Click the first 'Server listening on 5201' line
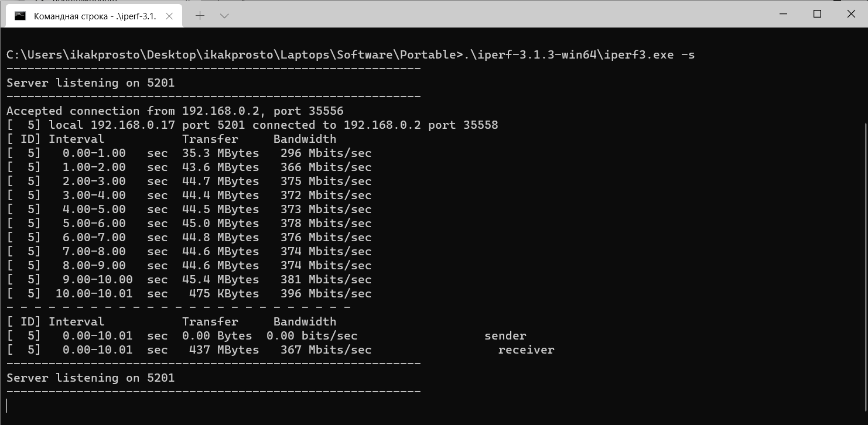The height and width of the screenshot is (425, 868). pos(91,83)
